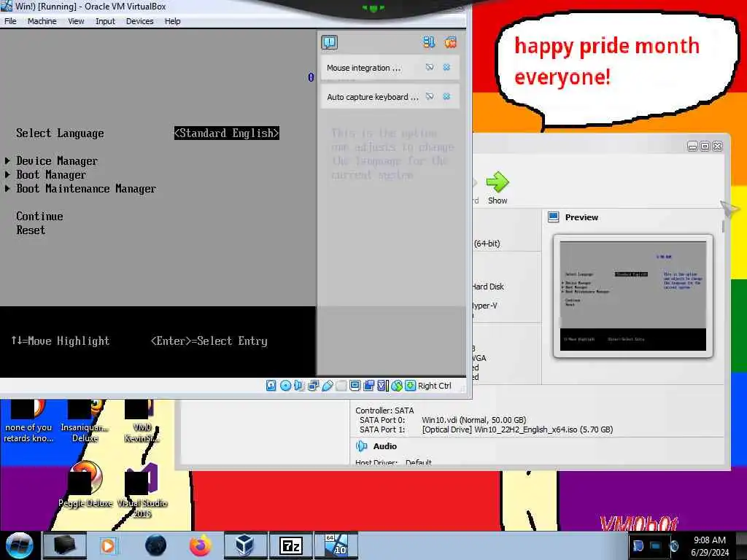Open the Help menu
747x560 pixels.
(172, 21)
